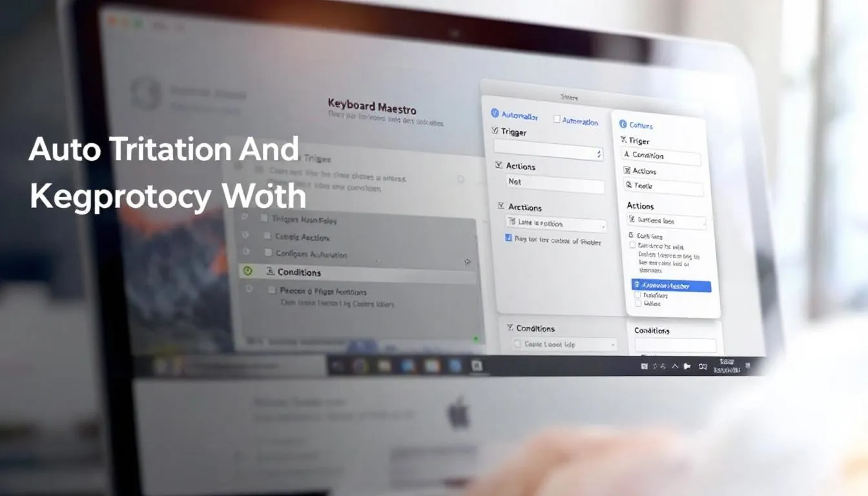
Task: Click the pin icon at right of Configers row
Action: coord(468,262)
